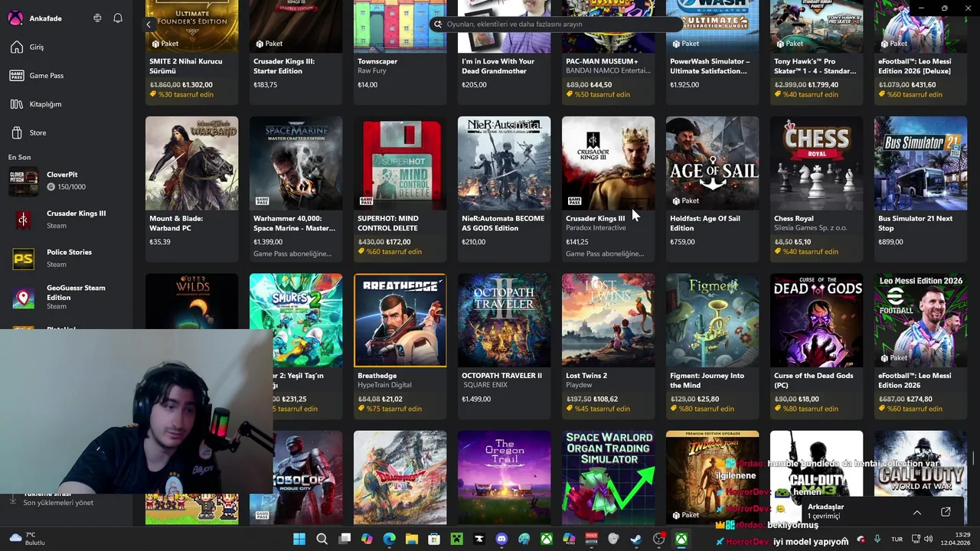
Task: Open taskbar Search magnifier
Action: (x=322, y=540)
